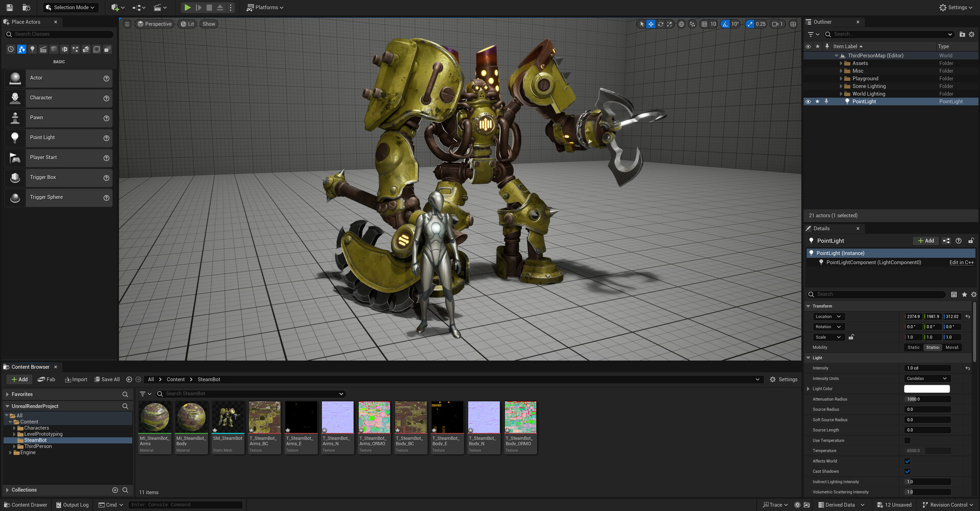Open the viewport maximize/restore layout icon

click(793, 24)
